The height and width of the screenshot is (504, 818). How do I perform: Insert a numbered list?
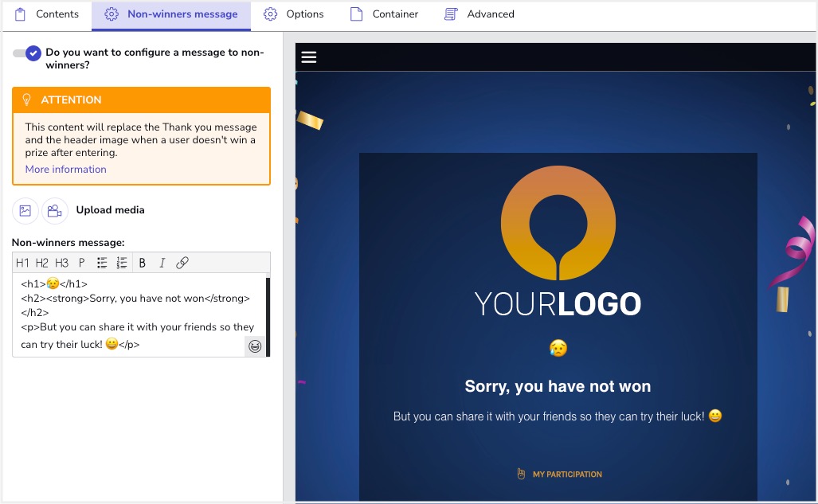(122, 263)
